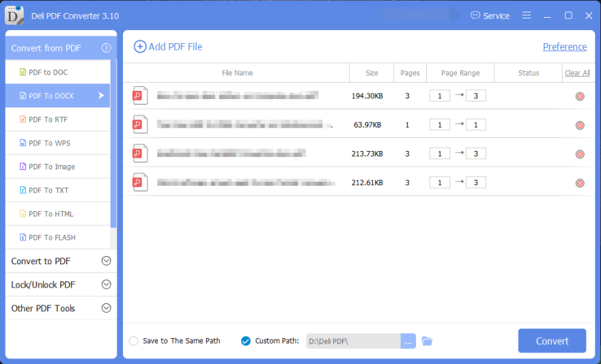
Task: Click the browse ellipsis button for path
Action: 408,341
